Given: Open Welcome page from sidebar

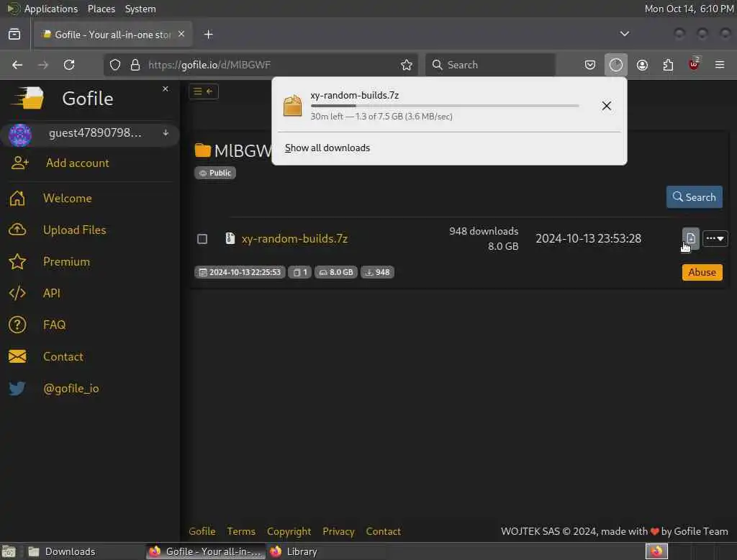Looking at the screenshot, I should pos(68,199).
